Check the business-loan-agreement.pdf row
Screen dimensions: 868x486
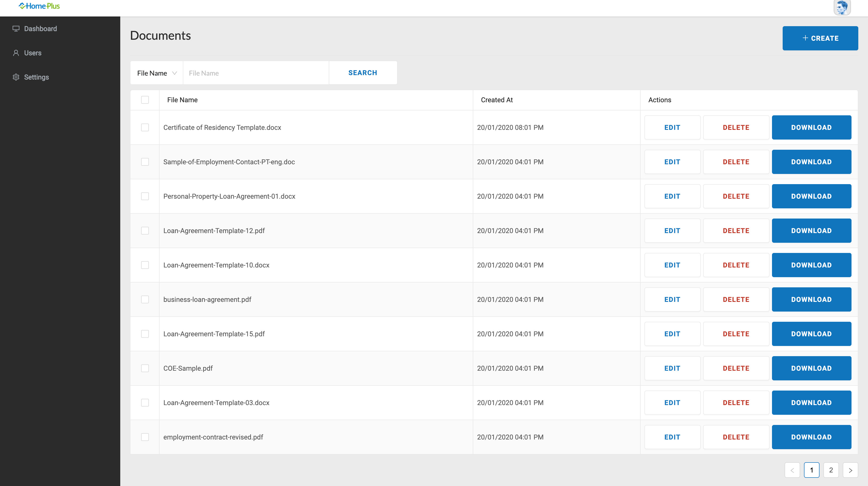(x=145, y=299)
